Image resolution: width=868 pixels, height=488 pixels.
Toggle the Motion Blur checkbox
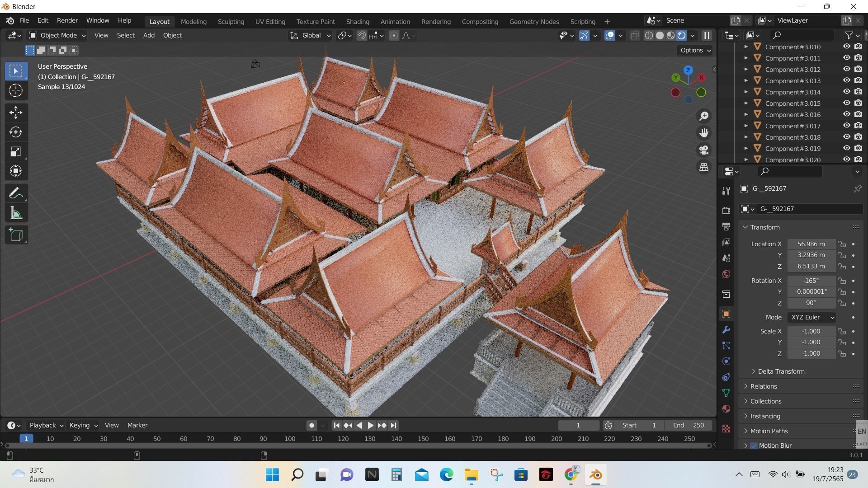(754, 446)
